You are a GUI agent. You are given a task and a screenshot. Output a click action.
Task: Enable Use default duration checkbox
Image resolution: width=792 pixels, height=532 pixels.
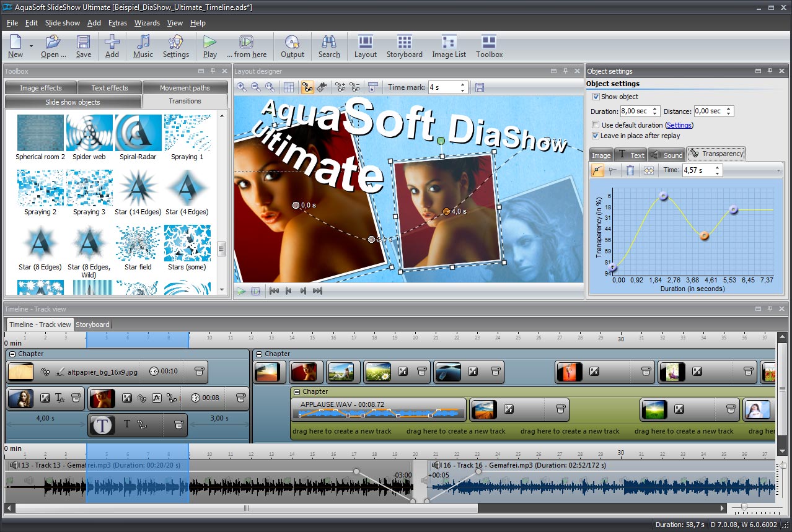click(596, 125)
